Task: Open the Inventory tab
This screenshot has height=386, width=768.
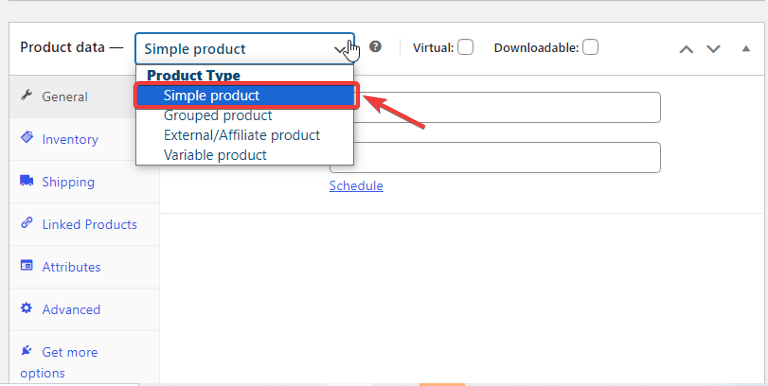Action: point(84,139)
